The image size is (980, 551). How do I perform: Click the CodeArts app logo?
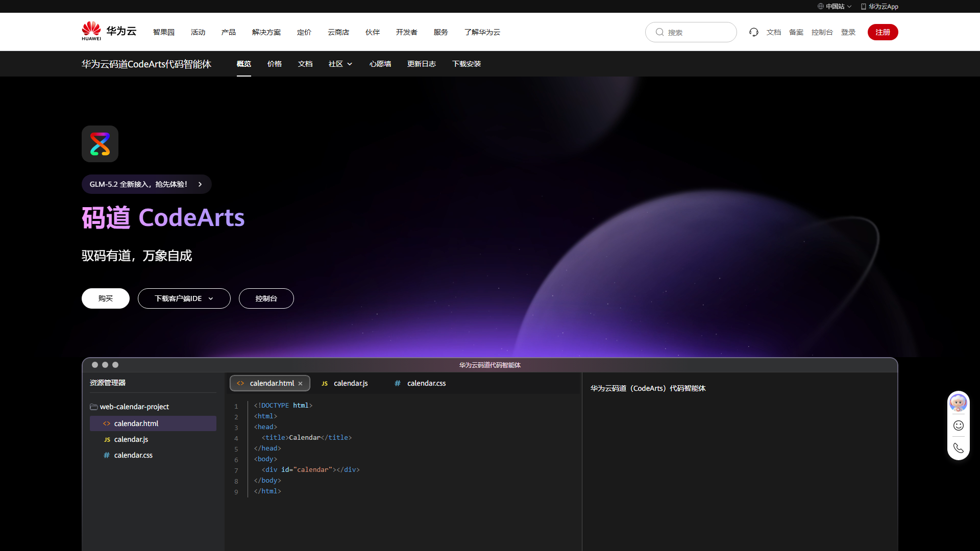[100, 144]
